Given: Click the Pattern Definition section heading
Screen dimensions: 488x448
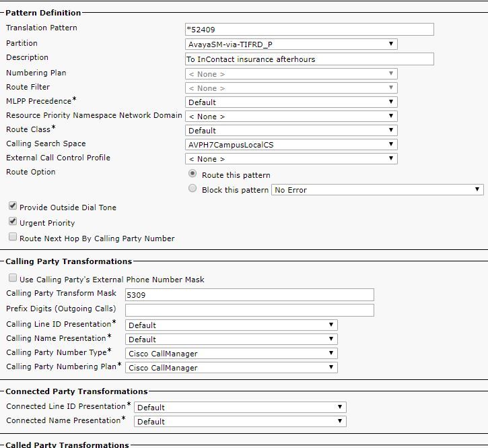Looking at the screenshot, I should (x=43, y=13).
